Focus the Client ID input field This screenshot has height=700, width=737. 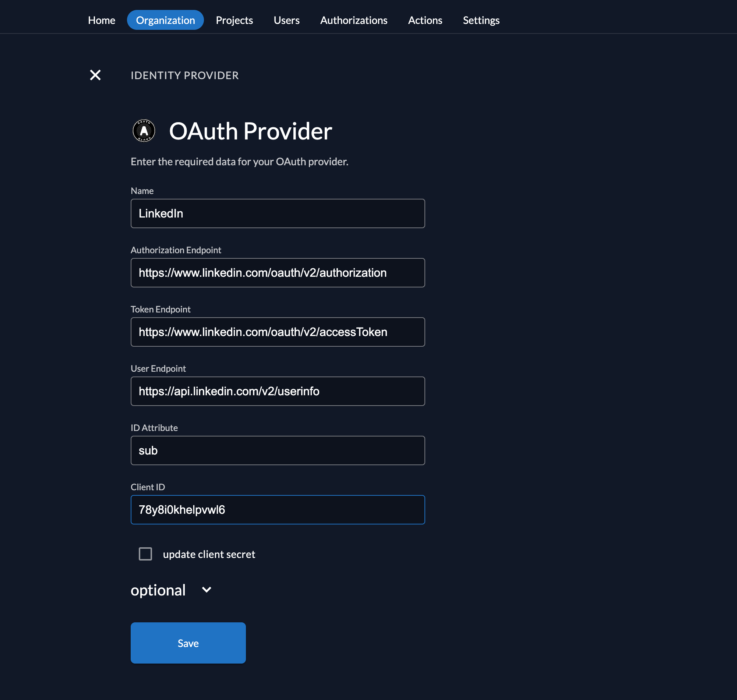[278, 510]
